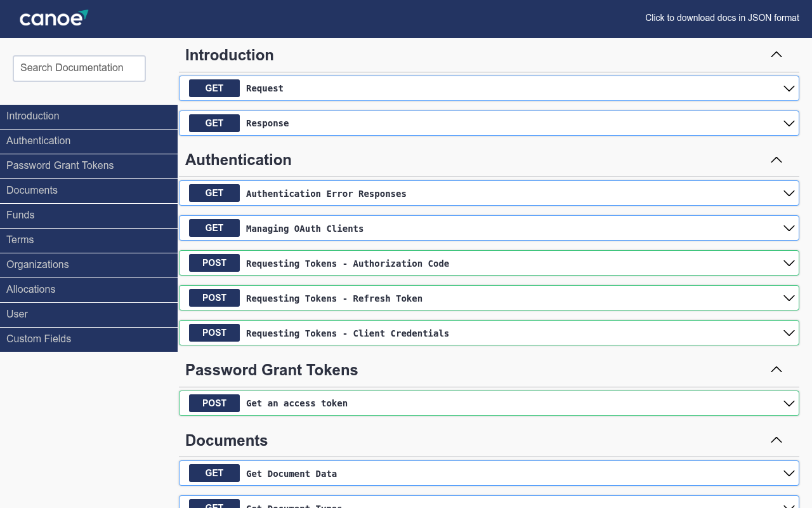Go to Documents in sidebar
812x508 pixels.
(x=89, y=190)
